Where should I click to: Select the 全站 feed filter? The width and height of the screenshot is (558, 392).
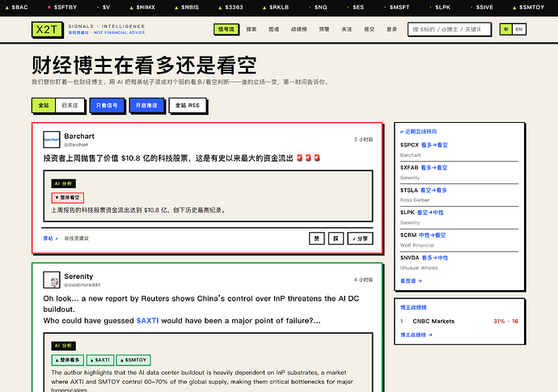[x=44, y=105]
